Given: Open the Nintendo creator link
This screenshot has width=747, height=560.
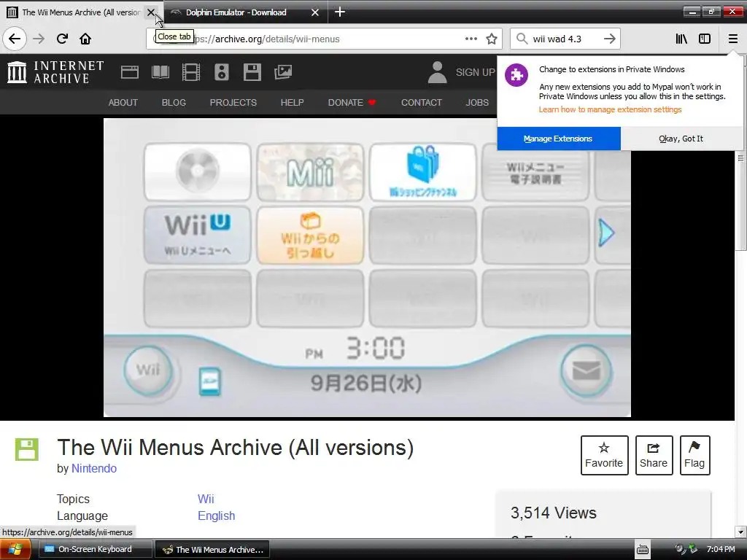Looking at the screenshot, I should [94, 469].
